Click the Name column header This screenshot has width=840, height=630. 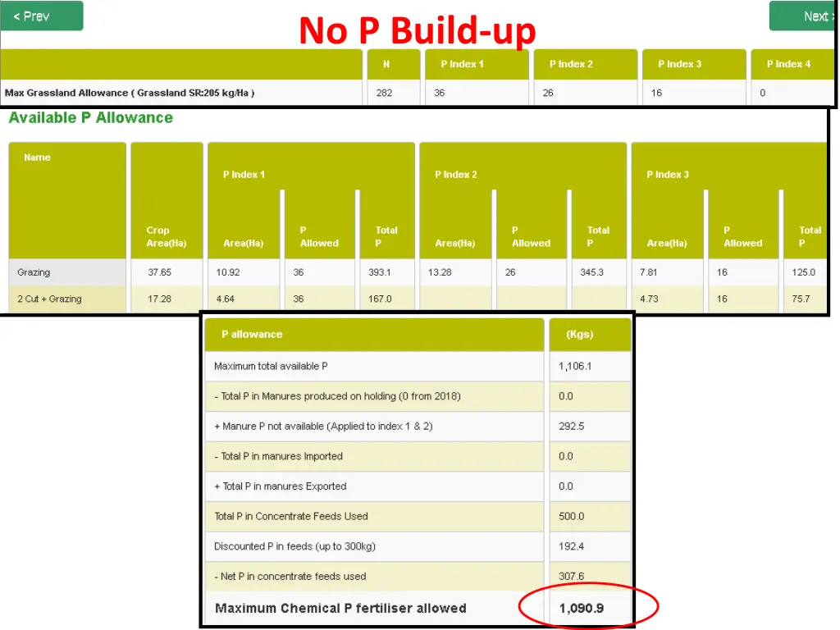click(x=67, y=200)
